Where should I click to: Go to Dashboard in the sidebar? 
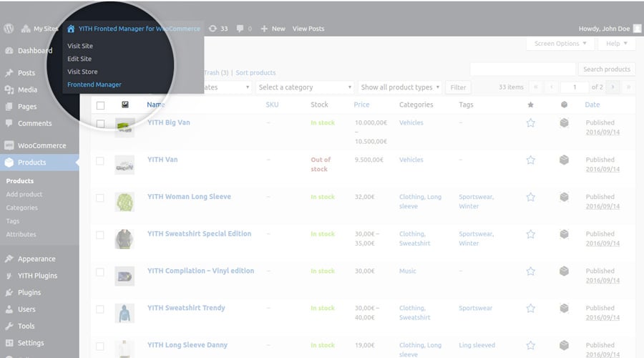(29, 50)
